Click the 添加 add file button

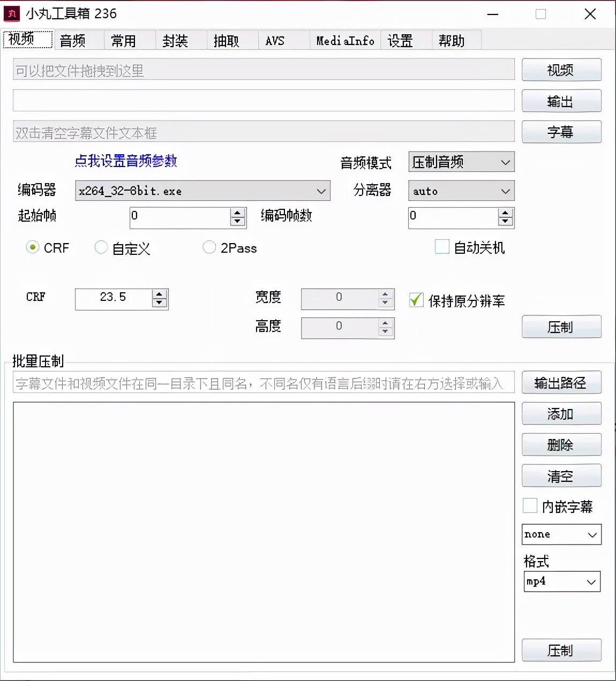coord(561,413)
